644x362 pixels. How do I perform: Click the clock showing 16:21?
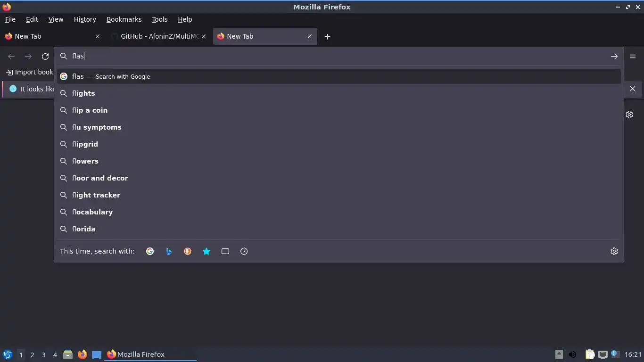tap(633, 354)
